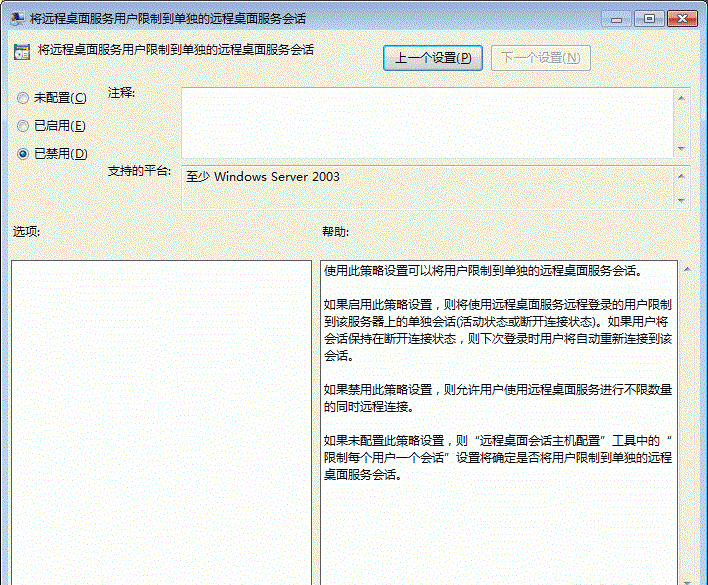Click the 上一个设置(P) button
708x585 pixels.
(433, 58)
